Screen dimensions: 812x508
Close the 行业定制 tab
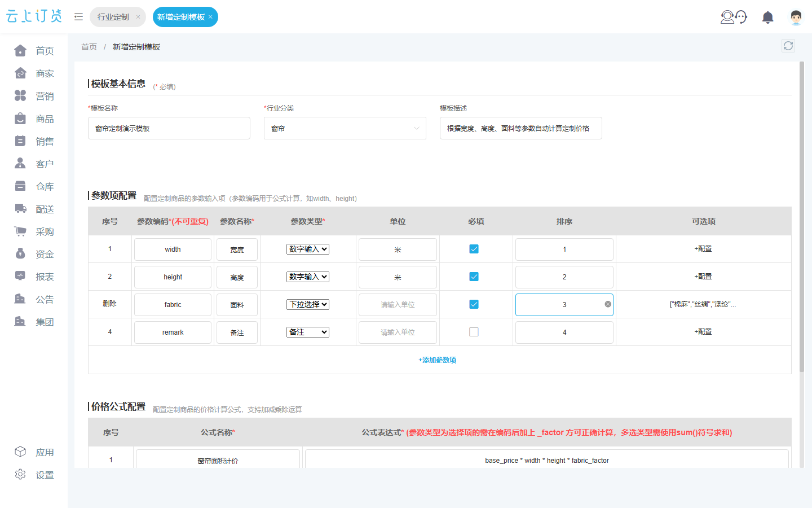pyautogui.click(x=138, y=17)
